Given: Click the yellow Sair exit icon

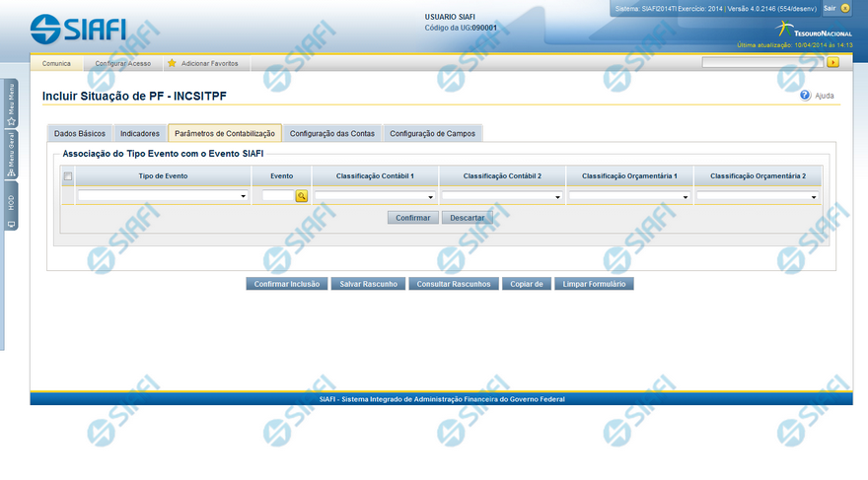Looking at the screenshot, I should [x=845, y=8].
